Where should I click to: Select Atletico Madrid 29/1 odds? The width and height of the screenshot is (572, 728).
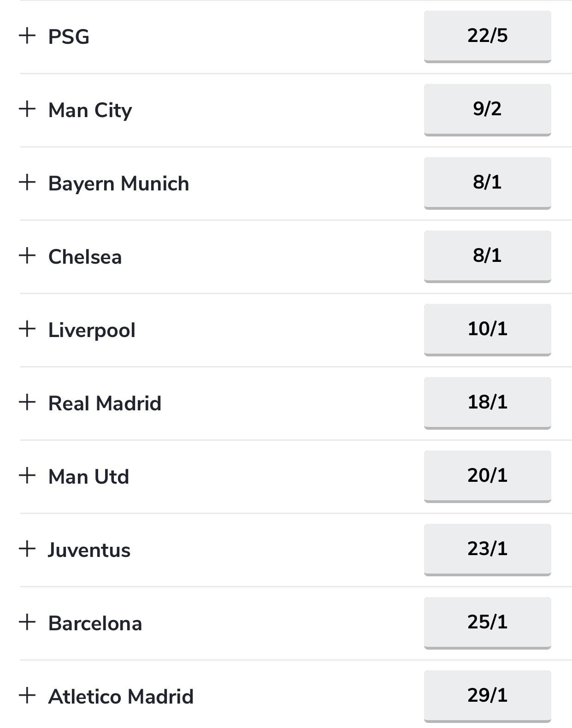pyautogui.click(x=487, y=696)
